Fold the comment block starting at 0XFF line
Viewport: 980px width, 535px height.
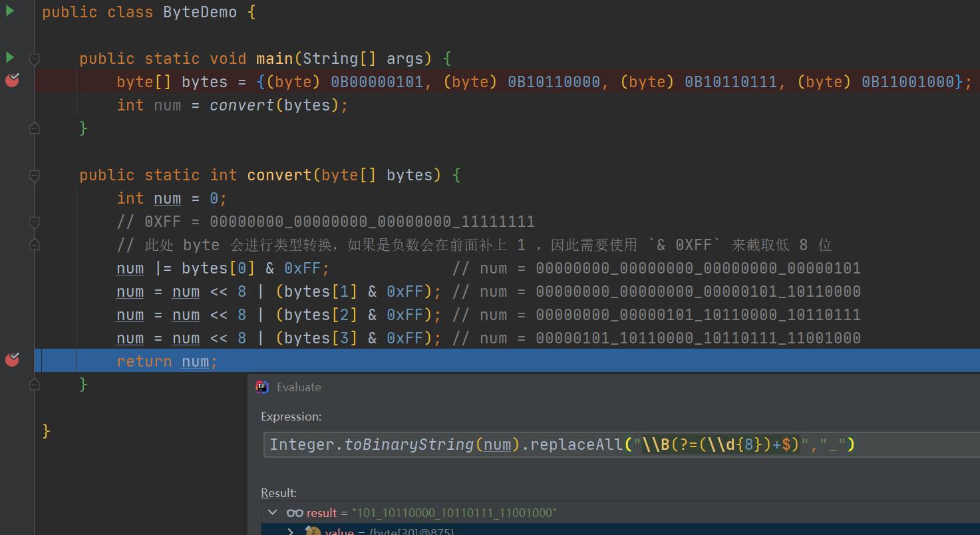point(35,222)
